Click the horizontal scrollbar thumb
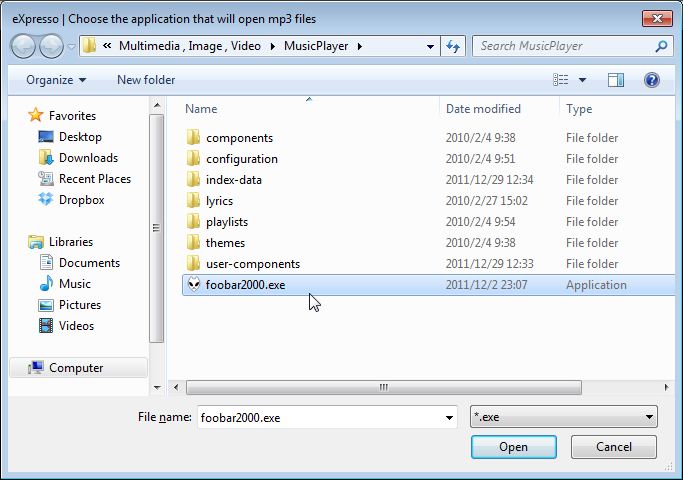The image size is (683, 480). click(384, 387)
